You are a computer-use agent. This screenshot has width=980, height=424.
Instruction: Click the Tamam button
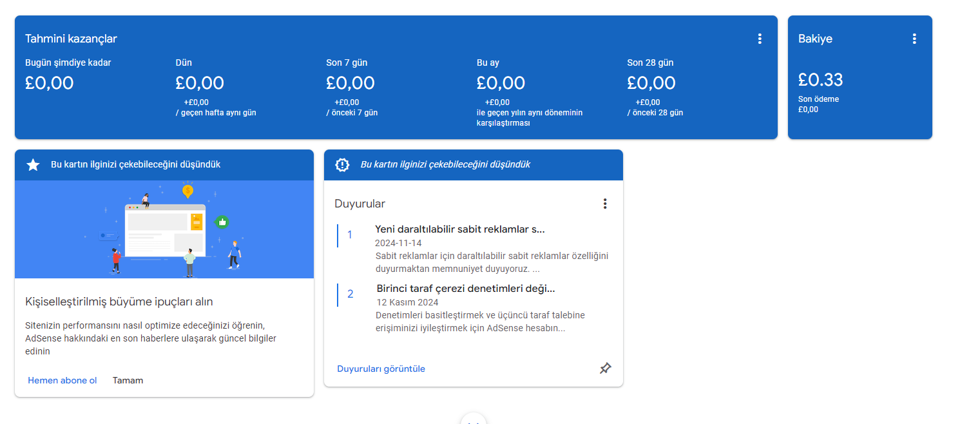point(128,380)
